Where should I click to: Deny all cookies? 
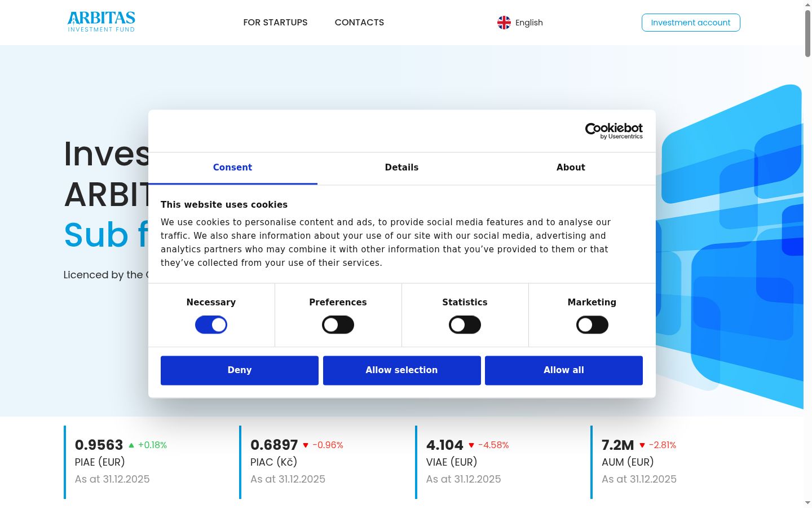(x=240, y=370)
